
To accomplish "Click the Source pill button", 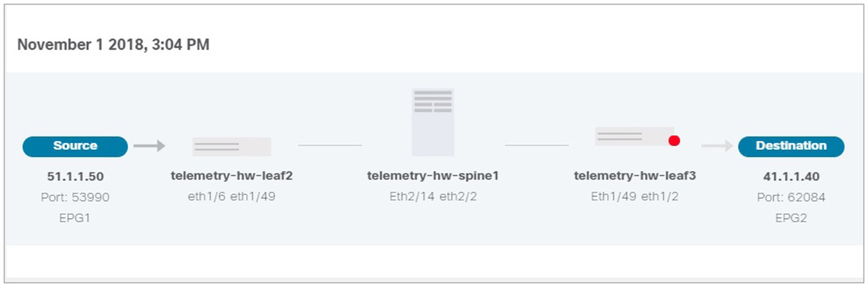I will click(75, 146).
